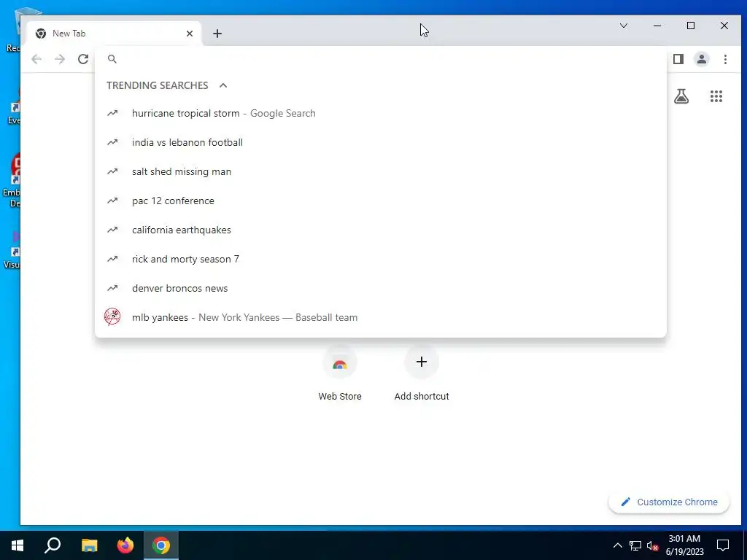Open the notification center icon
The width and height of the screenshot is (747, 560).
pos(723,545)
